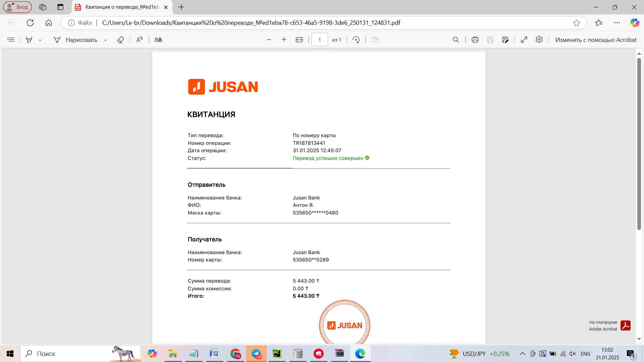Image resolution: width=644 pixels, height=362 pixels.
Task: Refresh the current page
Action: pos(30,22)
